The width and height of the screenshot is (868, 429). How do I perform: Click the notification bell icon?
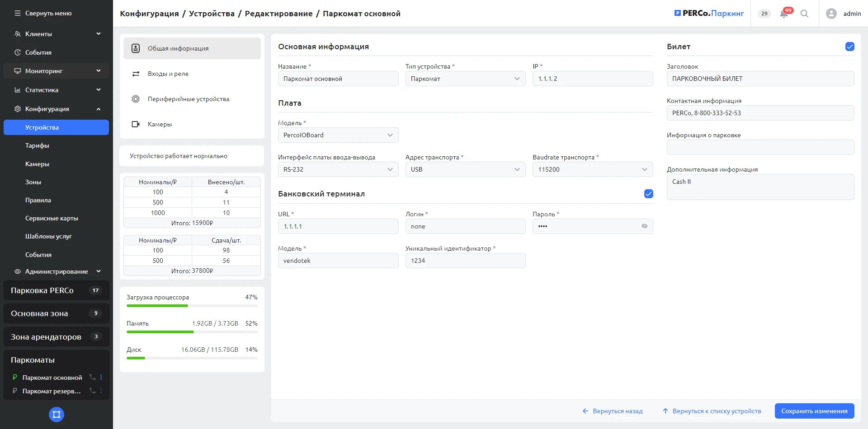coord(784,14)
